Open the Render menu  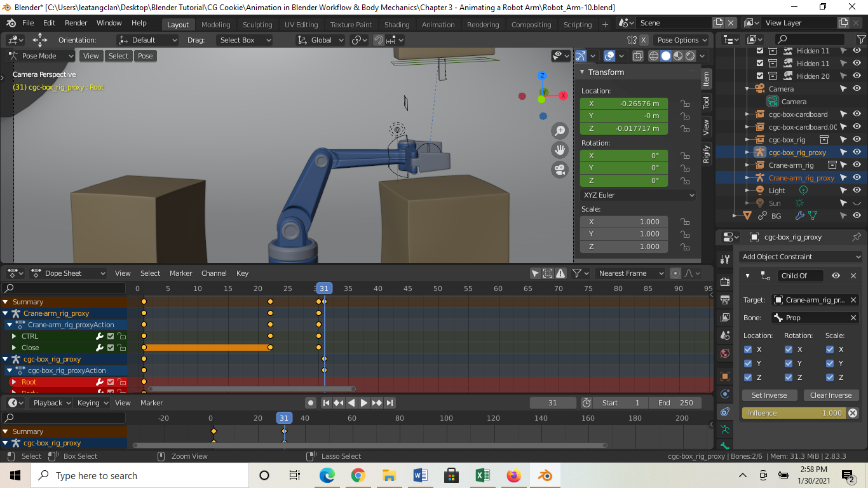point(76,23)
